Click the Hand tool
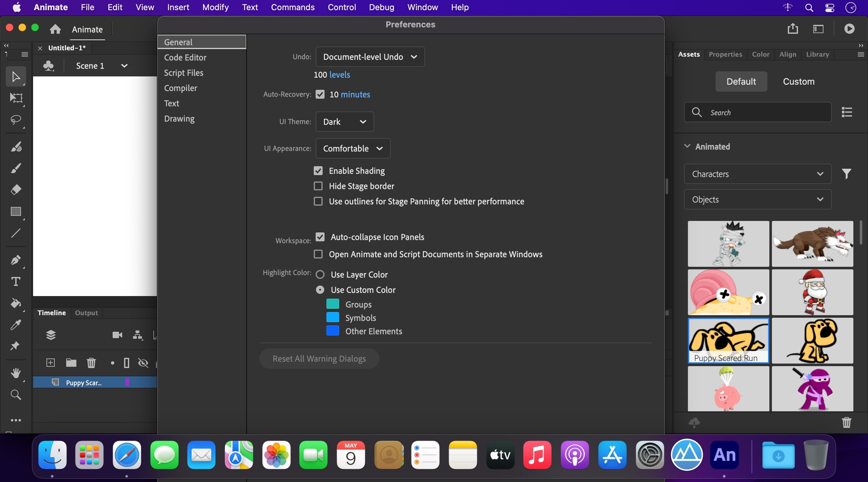 pyautogui.click(x=16, y=373)
